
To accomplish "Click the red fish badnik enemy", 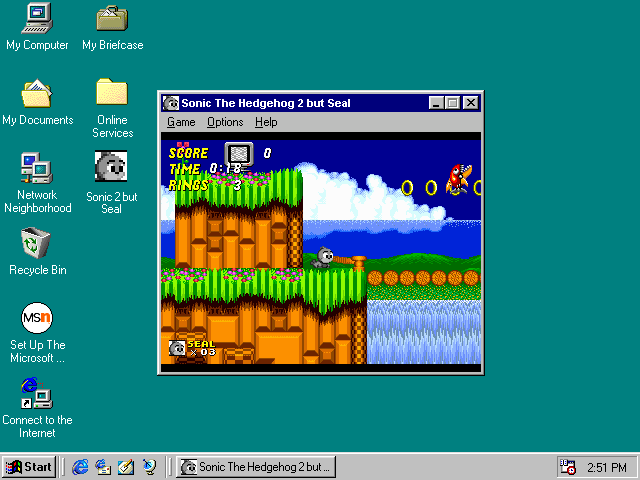I will click(x=459, y=178).
